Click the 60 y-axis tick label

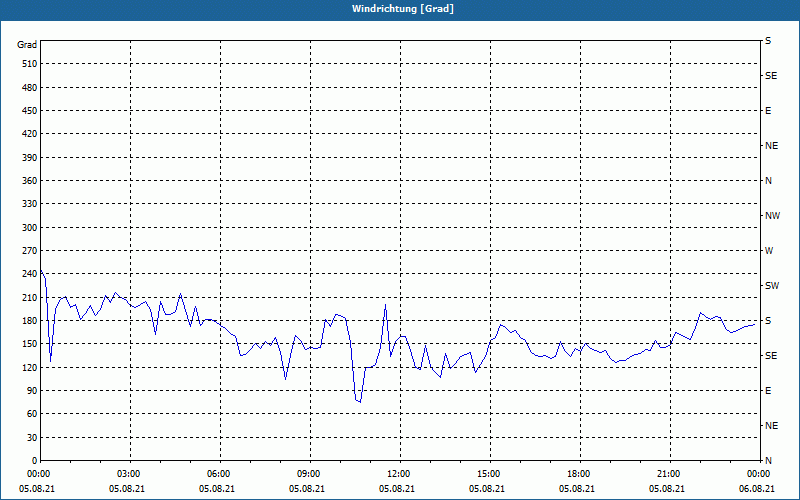[x=32, y=414]
